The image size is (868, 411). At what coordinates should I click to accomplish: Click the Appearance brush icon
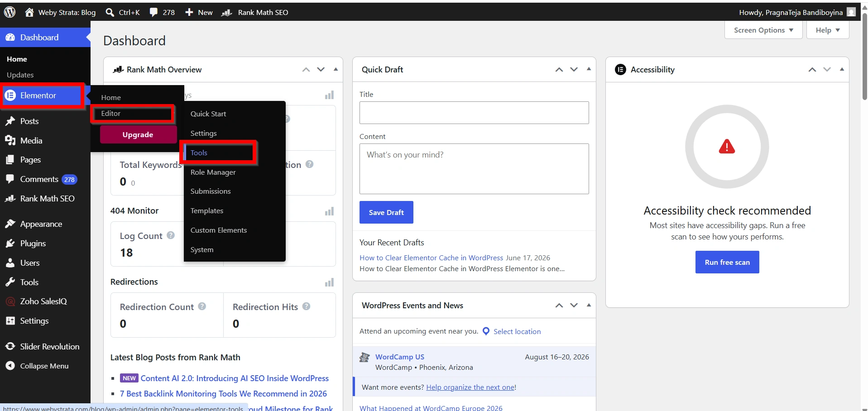[10, 224]
